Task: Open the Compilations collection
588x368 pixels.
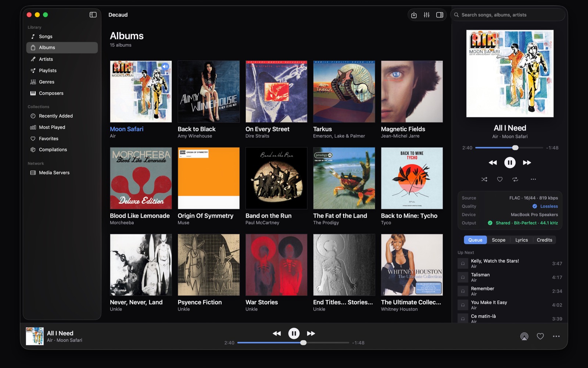Action: [x=62, y=150]
